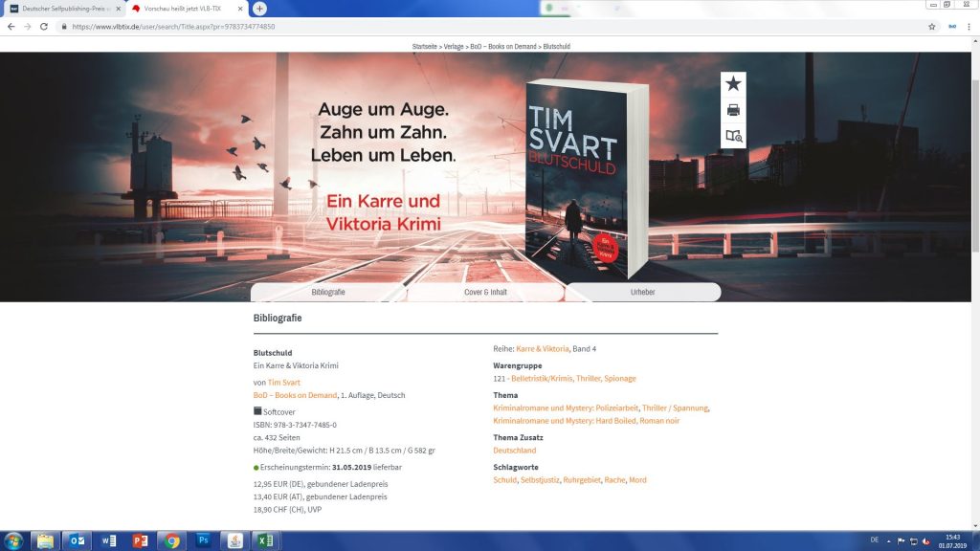
Task: Click the price line 12,95 EUR (DE)
Action: pyautogui.click(x=321, y=484)
